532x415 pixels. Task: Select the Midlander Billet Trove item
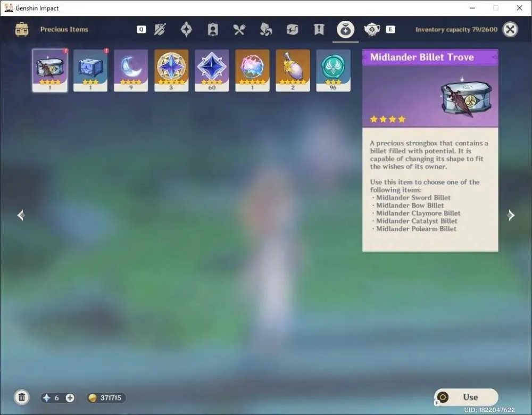(50, 70)
